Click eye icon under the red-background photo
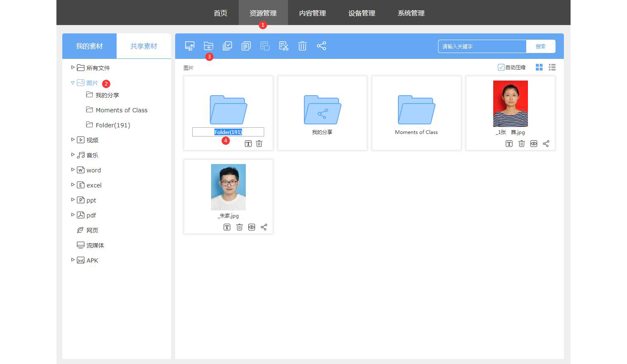 coord(534,144)
